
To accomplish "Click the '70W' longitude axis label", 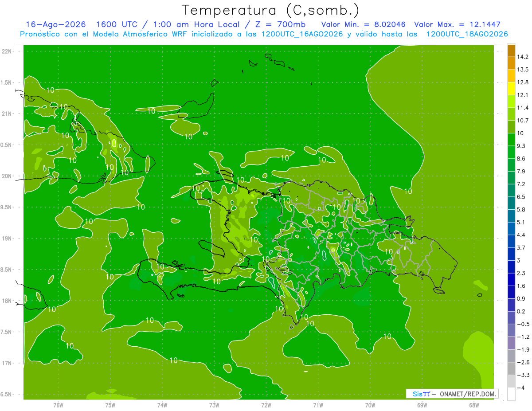I will (370, 405).
